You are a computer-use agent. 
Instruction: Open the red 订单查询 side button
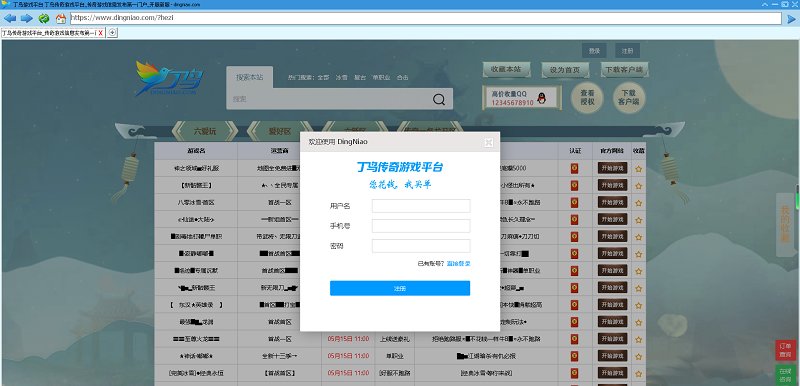[785, 350]
